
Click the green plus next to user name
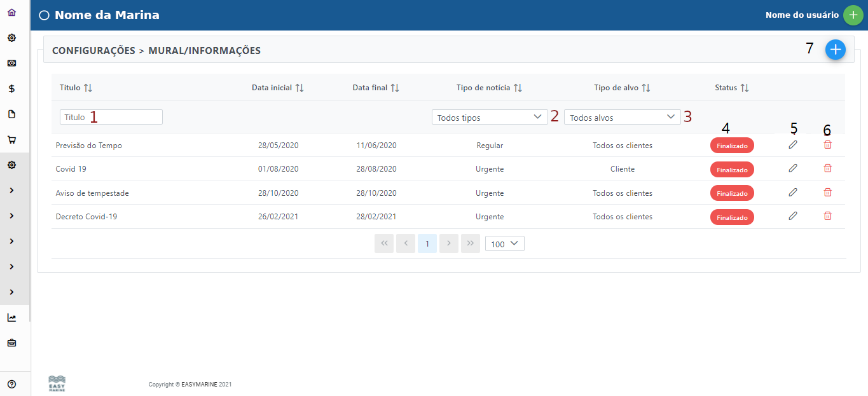[x=853, y=15]
